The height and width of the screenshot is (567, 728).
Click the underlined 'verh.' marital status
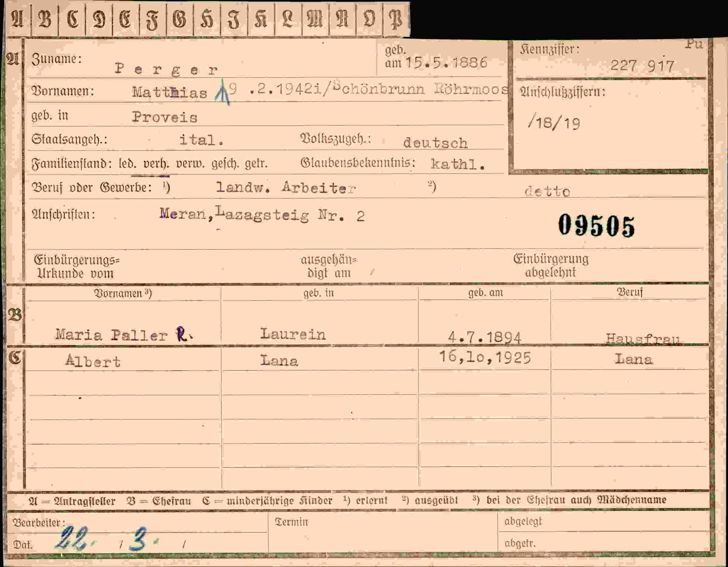pos(156,164)
